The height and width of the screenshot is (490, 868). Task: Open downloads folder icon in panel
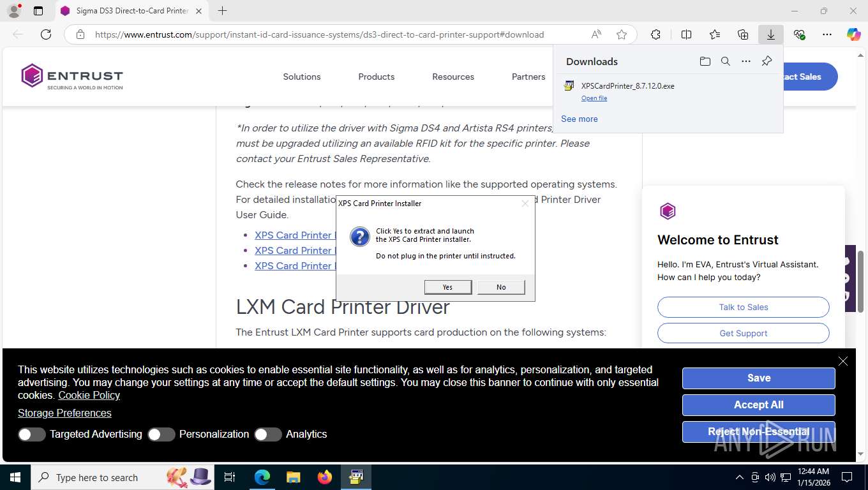click(x=705, y=61)
